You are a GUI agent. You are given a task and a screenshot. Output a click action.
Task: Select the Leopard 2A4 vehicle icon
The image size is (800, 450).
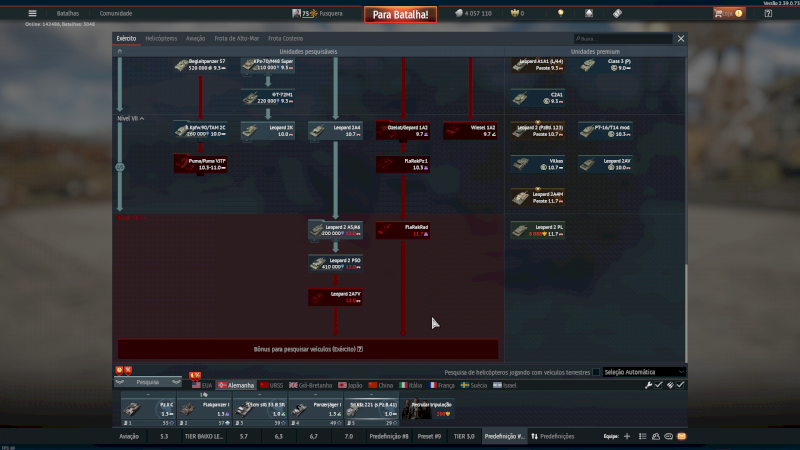pos(335,130)
